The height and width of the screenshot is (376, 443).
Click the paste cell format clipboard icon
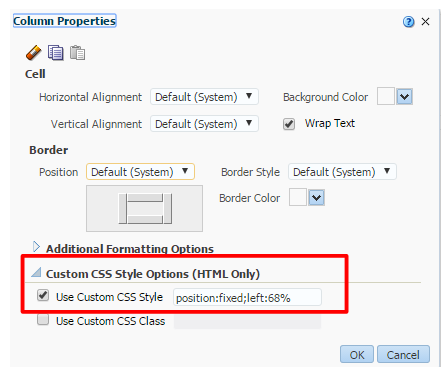coord(77,52)
